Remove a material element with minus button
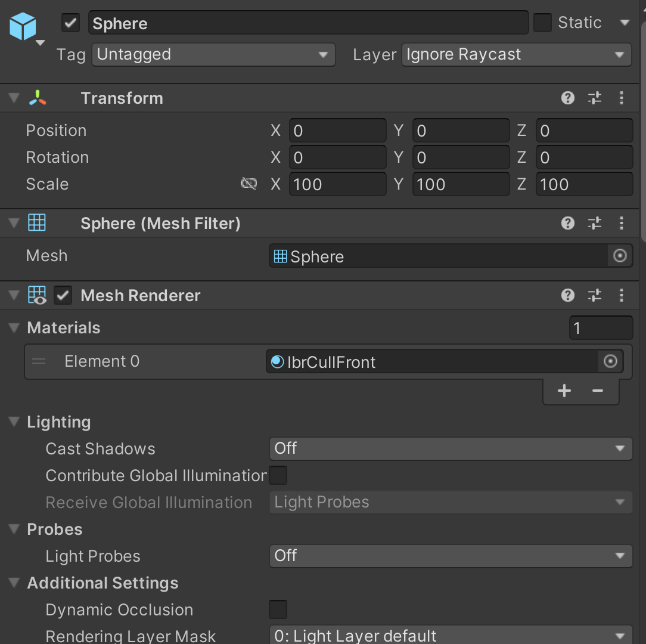The width and height of the screenshot is (646, 644). tap(598, 391)
